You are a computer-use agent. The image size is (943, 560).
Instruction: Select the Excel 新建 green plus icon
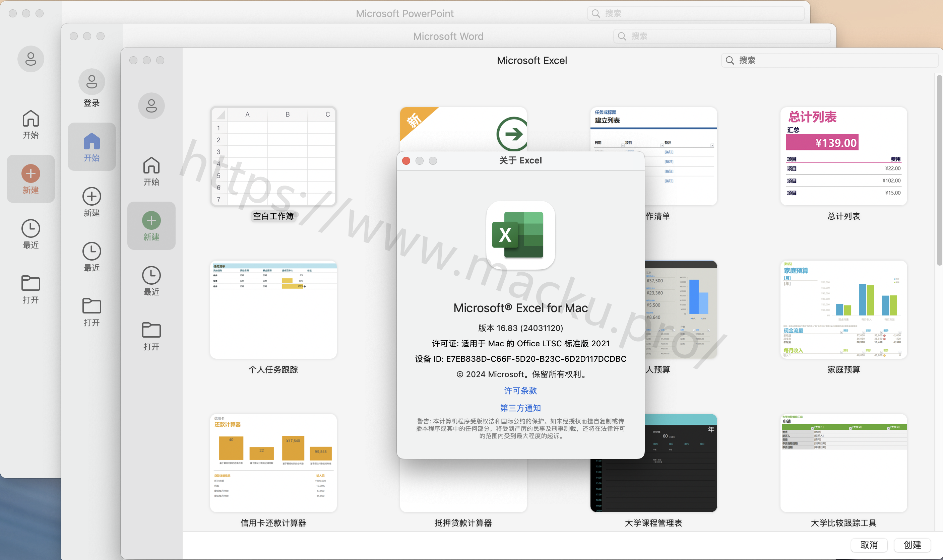pyautogui.click(x=151, y=220)
